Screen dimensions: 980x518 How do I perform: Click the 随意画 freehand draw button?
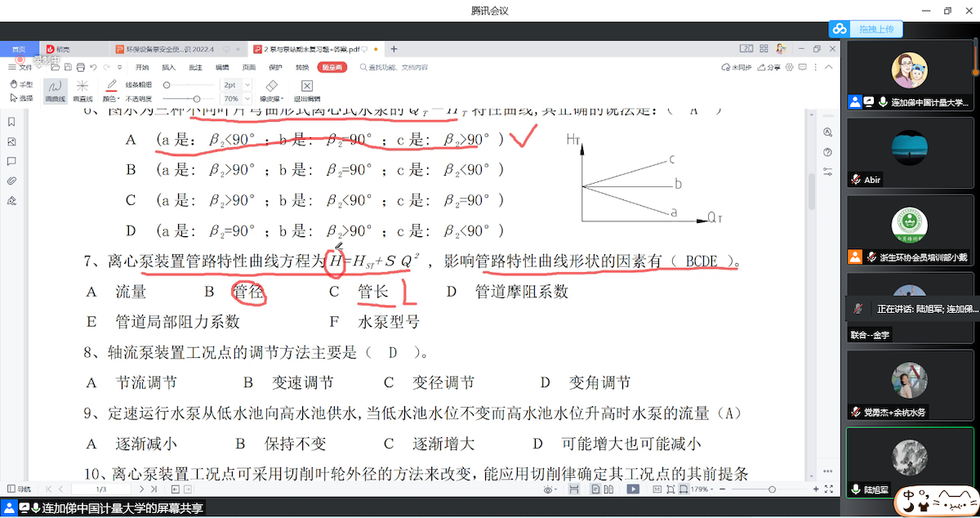click(x=332, y=67)
